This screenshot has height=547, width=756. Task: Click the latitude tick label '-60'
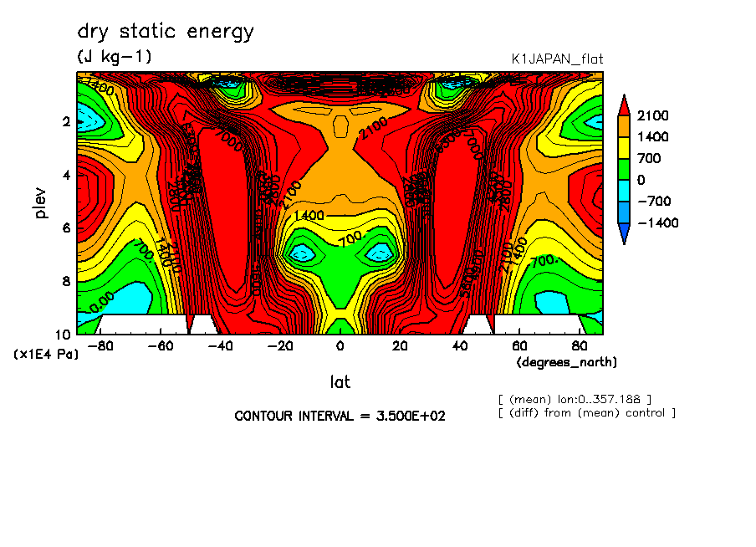pos(161,346)
